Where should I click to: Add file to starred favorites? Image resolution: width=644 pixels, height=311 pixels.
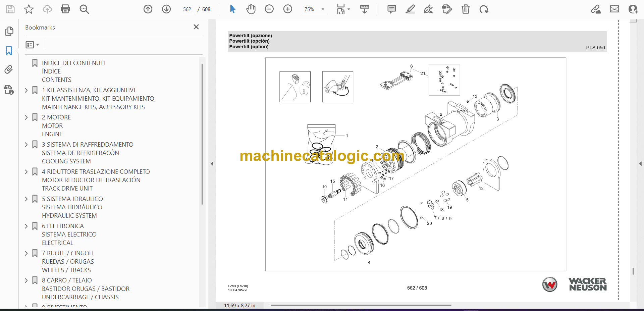[29, 9]
